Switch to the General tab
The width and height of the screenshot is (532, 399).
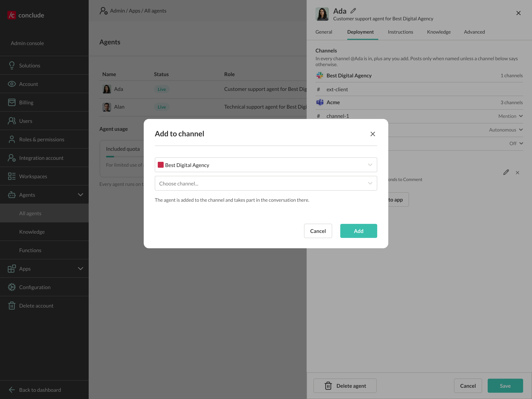pos(324,32)
